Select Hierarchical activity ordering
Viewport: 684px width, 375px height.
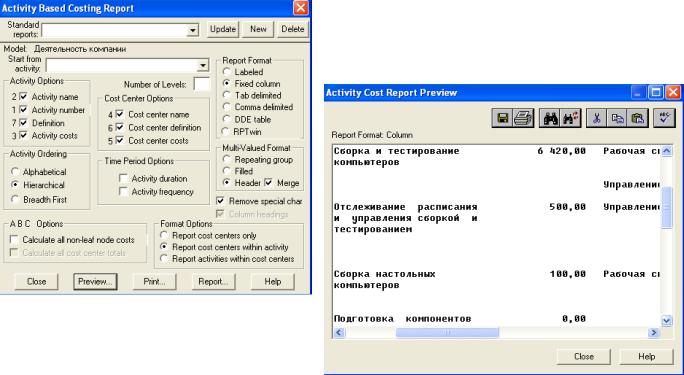15,185
